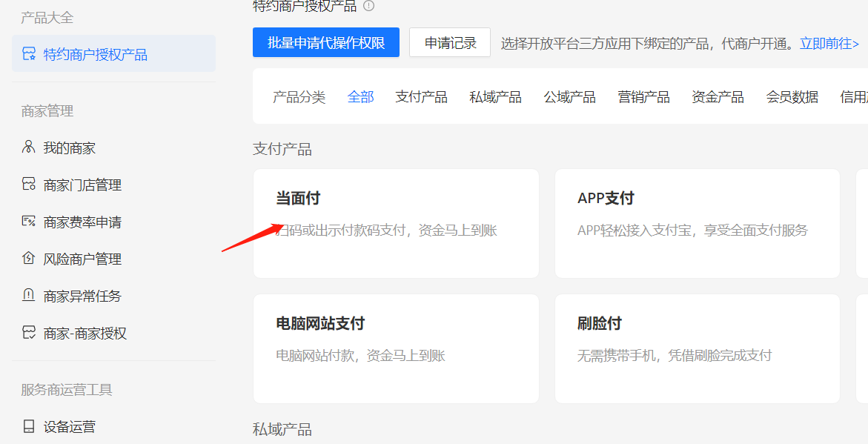Select the 全部 category filter
Viewport: 868px width, 444px height.
coord(360,97)
